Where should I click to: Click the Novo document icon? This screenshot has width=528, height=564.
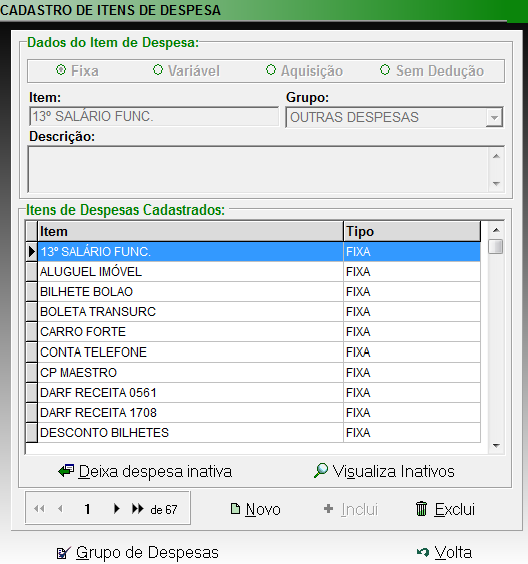click(x=235, y=509)
